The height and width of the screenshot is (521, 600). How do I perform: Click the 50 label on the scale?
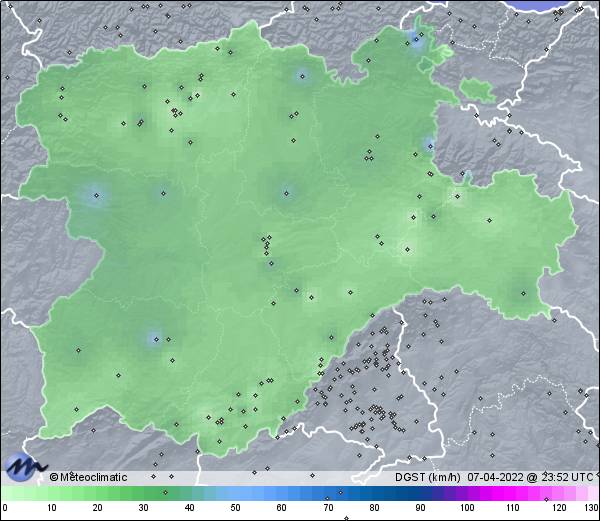click(x=235, y=508)
